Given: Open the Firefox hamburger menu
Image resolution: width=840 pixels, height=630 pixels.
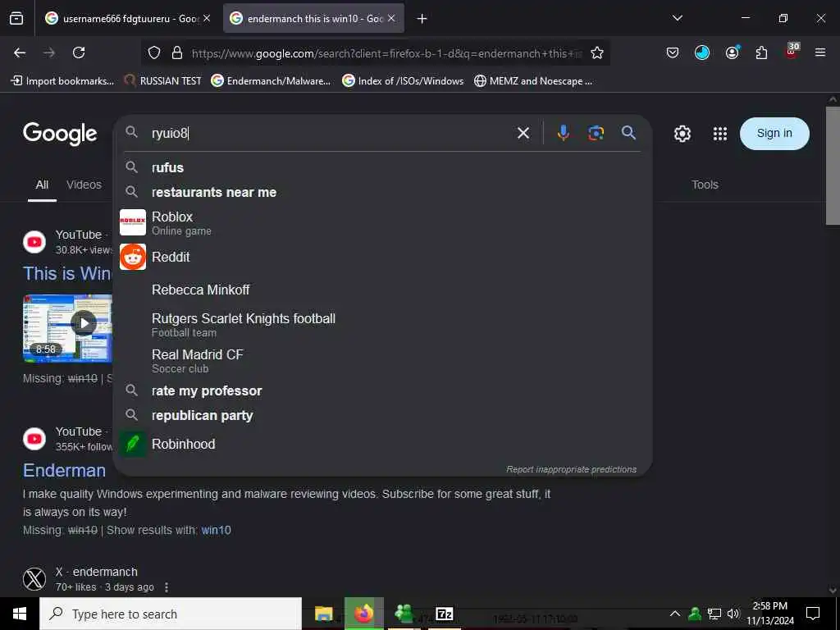Looking at the screenshot, I should coord(820,52).
